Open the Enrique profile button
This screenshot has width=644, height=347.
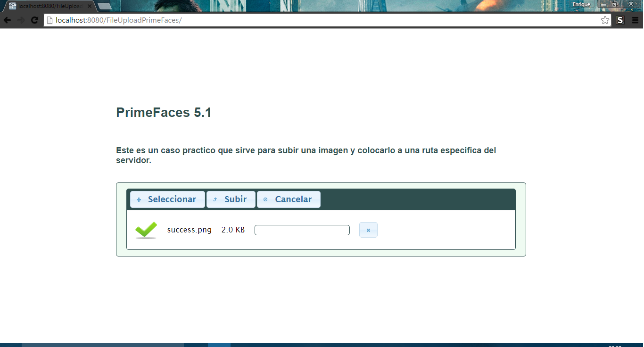582,4
